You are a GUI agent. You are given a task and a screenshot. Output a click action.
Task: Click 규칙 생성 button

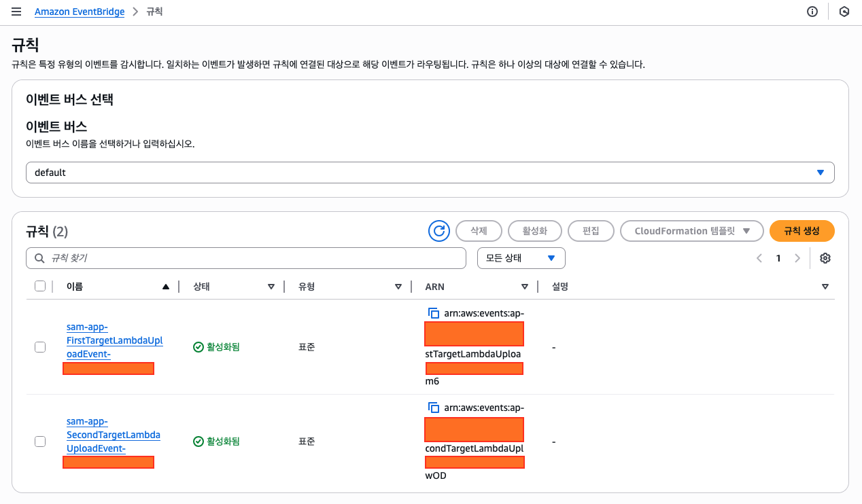802,231
